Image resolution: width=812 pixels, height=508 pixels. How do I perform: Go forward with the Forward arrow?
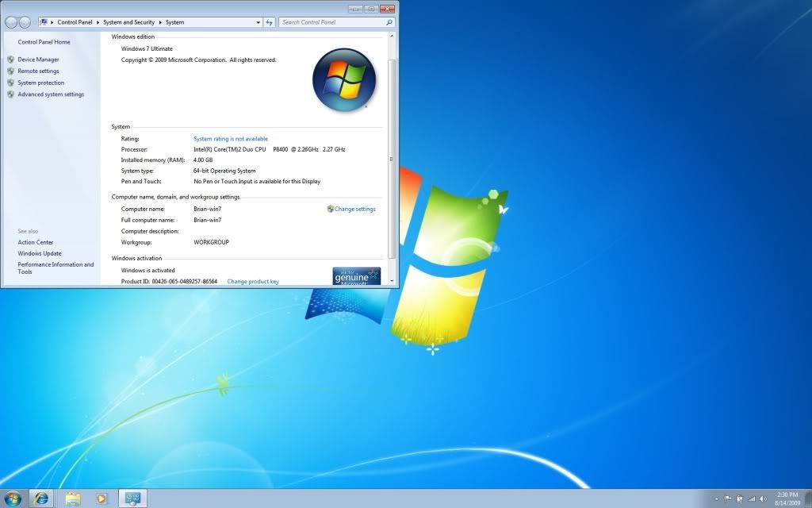pos(25,22)
